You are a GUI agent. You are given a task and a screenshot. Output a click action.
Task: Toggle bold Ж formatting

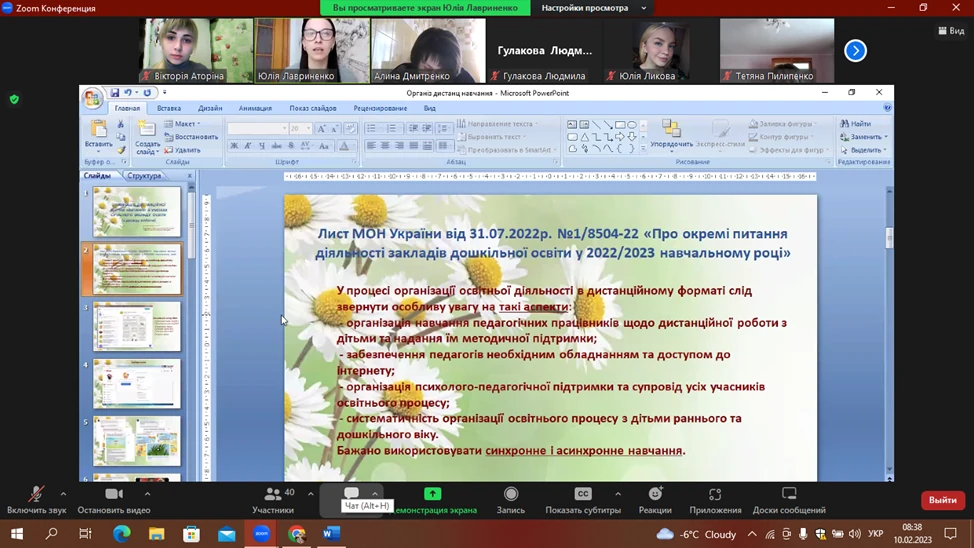coord(234,146)
